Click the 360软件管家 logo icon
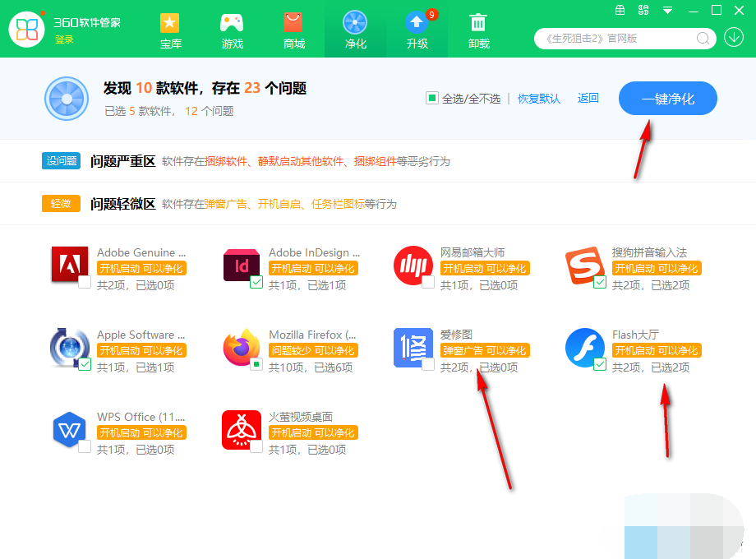 point(27,29)
